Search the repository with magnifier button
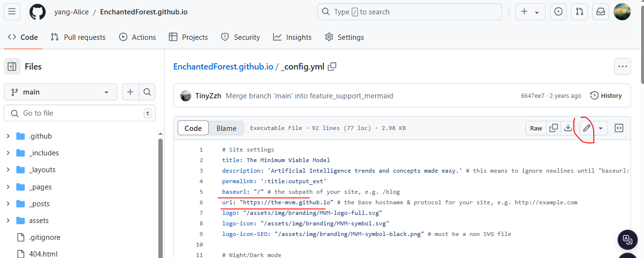Image resolution: width=644 pixels, height=258 pixels. click(147, 92)
